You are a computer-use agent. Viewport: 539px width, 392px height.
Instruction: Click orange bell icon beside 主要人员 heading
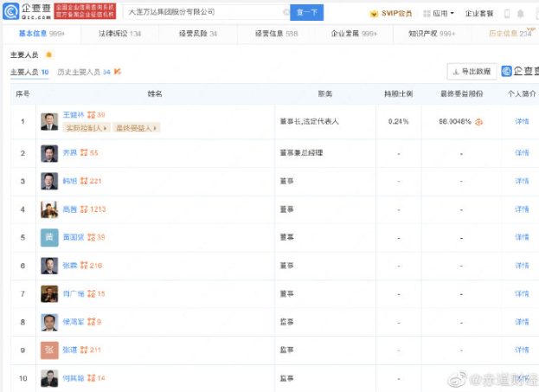(x=48, y=55)
